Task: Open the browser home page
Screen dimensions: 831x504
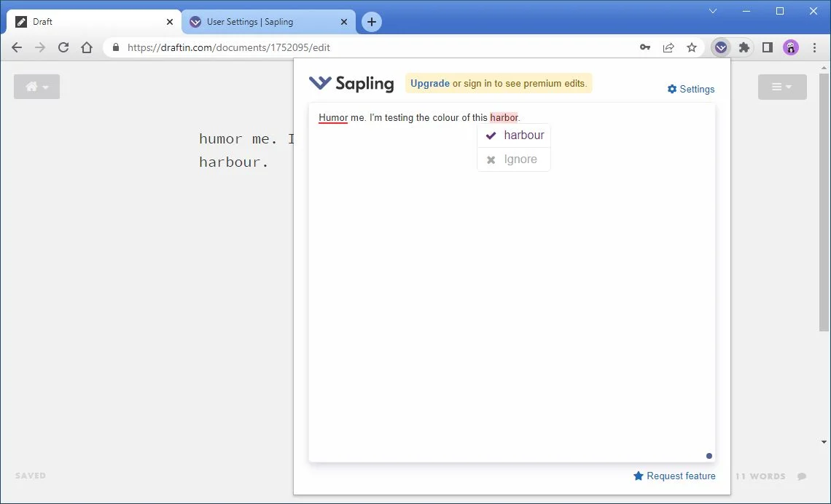Action: [87, 47]
